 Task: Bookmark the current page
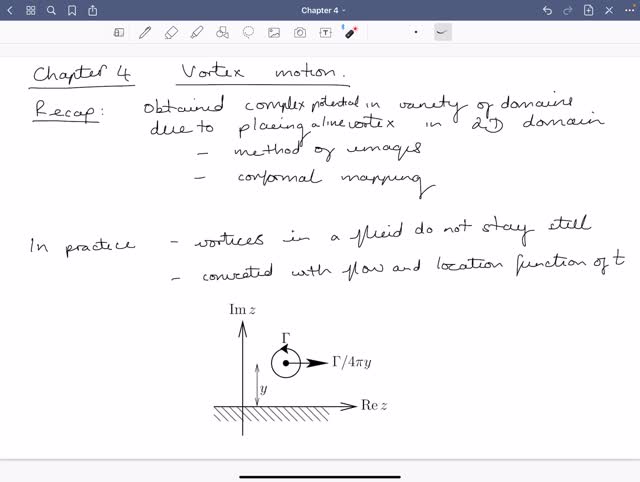click(72, 10)
